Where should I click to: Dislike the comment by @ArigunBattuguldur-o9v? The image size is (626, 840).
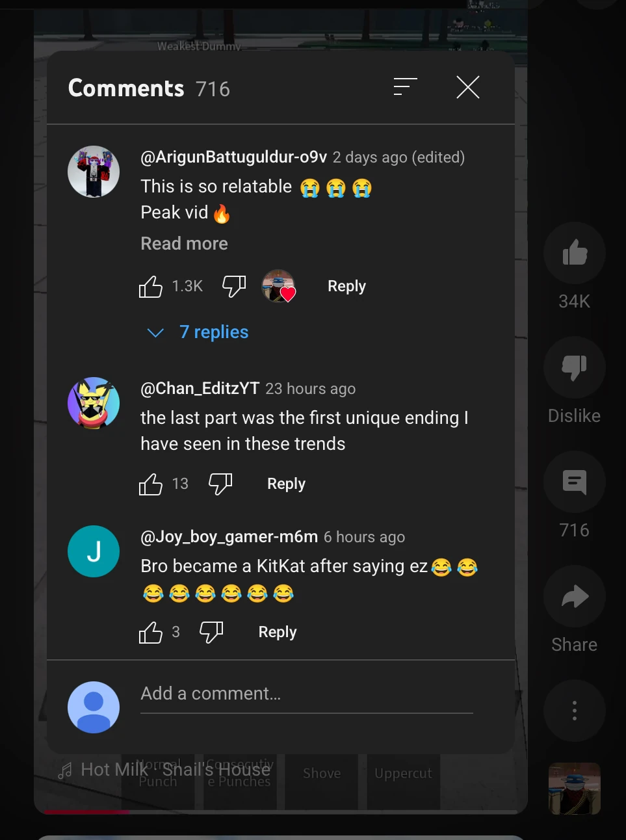234,286
